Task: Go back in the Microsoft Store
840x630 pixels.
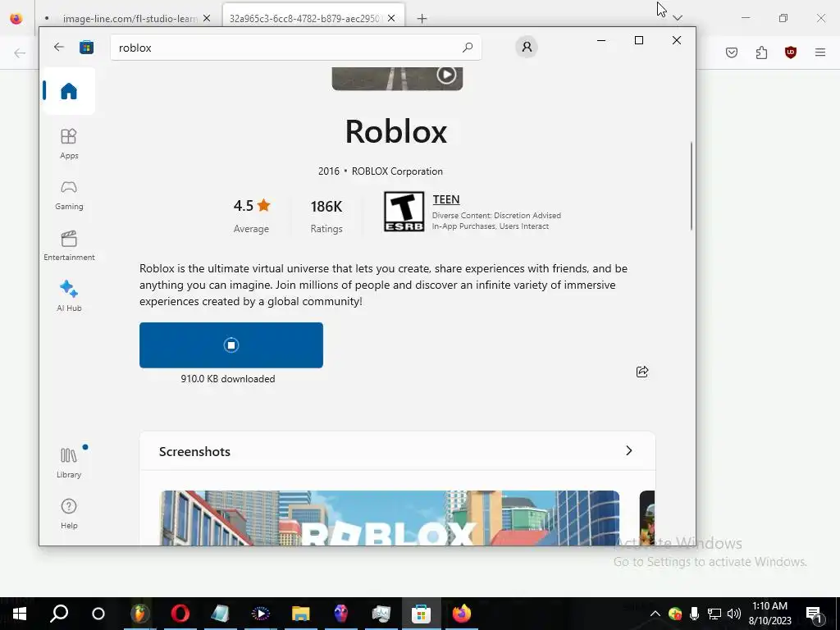Action: coord(59,47)
